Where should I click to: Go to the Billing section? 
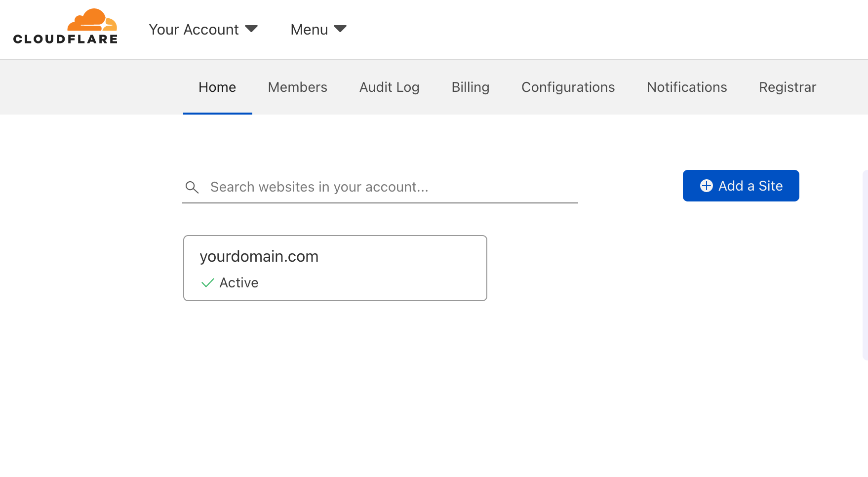(470, 87)
